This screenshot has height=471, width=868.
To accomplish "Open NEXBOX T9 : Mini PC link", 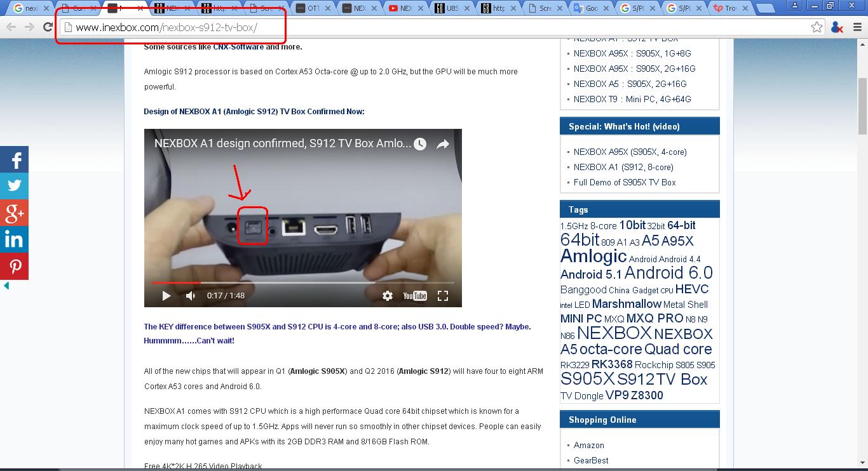I will pyautogui.click(x=632, y=99).
